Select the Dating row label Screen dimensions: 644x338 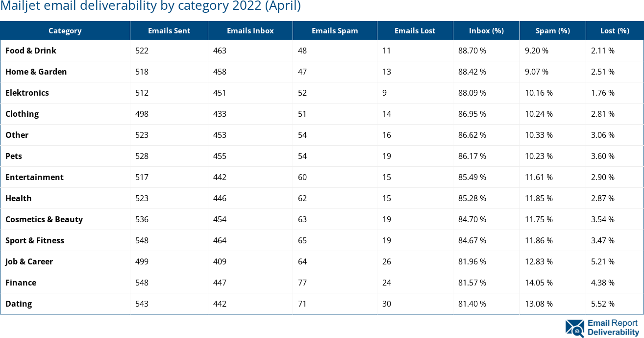(x=19, y=304)
